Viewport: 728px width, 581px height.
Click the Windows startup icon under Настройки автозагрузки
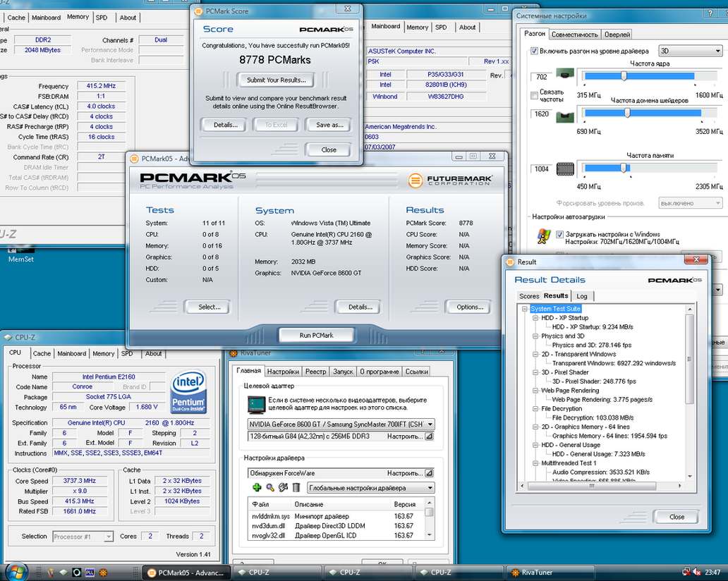tap(543, 236)
